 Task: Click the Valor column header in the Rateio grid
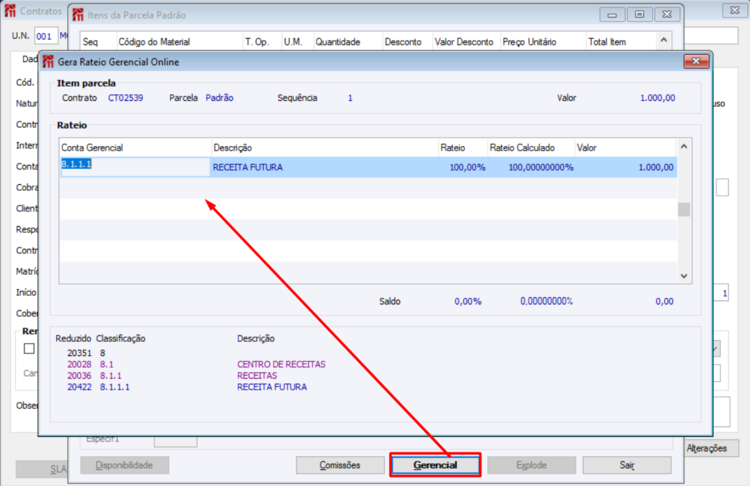(x=626, y=148)
